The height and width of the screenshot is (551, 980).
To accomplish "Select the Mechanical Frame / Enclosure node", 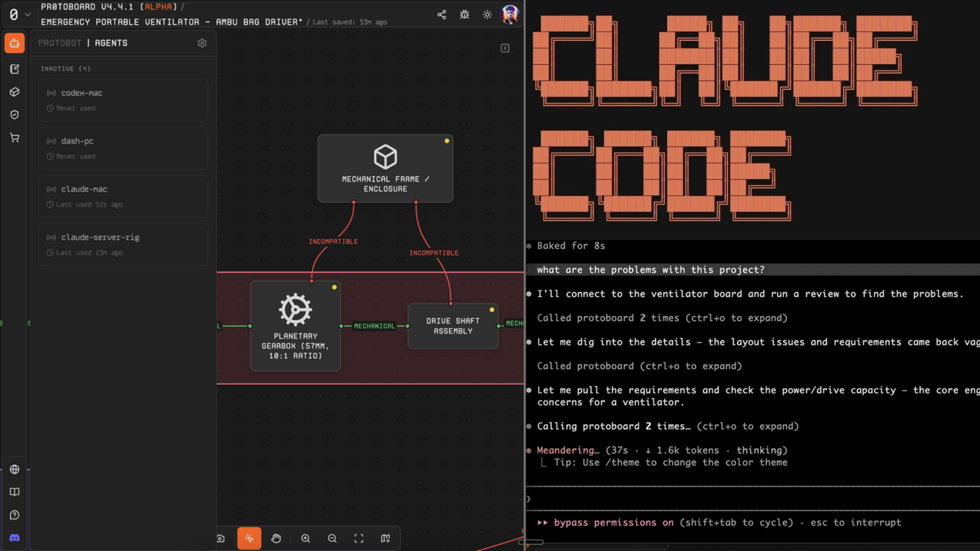I will [x=385, y=168].
